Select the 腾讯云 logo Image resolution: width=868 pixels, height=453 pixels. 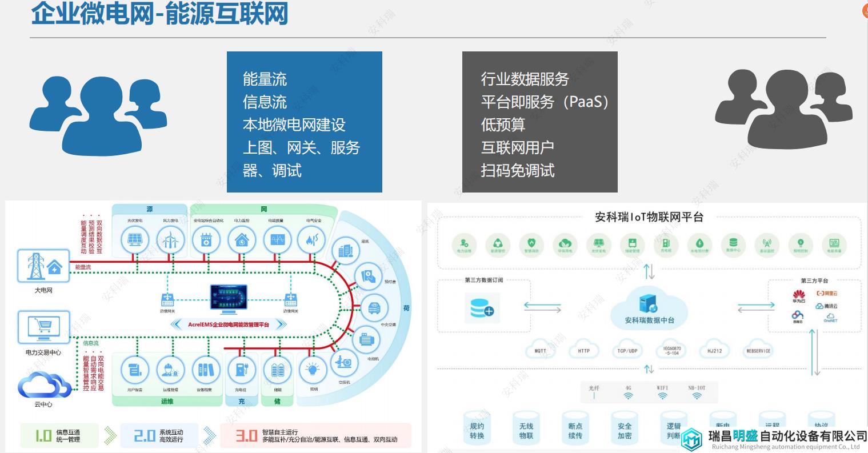[826, 306]
